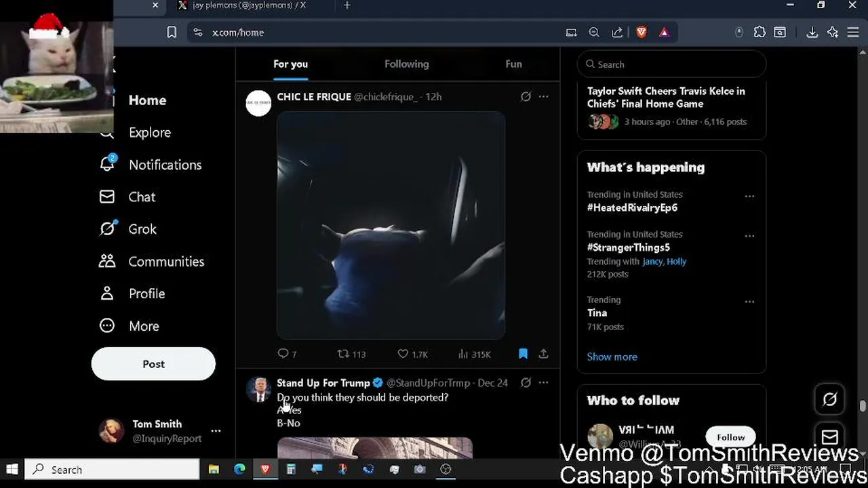The height and width of the screenshot is (488, 868).
Task: Open the #StrangerThings5 trend
Action: click(x=628, y=247)
